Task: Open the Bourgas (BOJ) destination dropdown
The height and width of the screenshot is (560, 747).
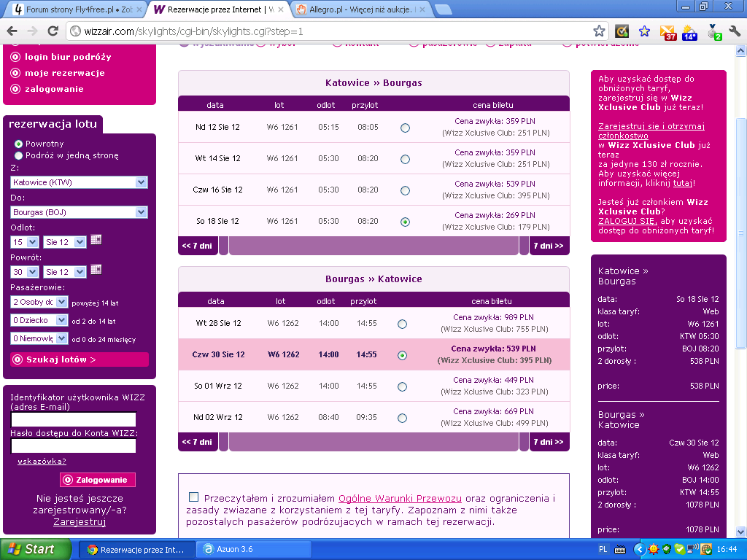Action: pyautogui.click(x=79, y=212)
